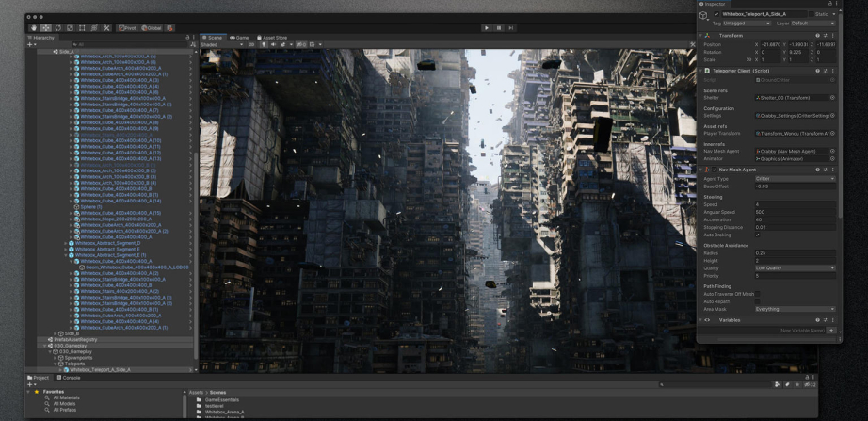The image size is (868, 421).
Task: Click Hierarchy add object plus button
Action: coord(30,44)
